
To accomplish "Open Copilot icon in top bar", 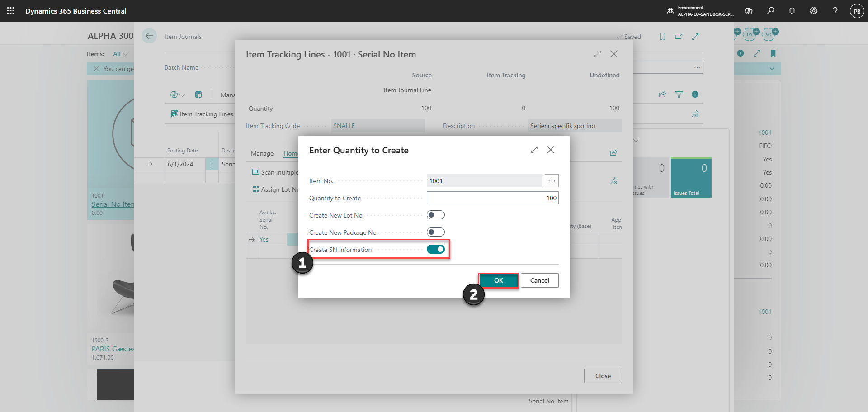I will pyautogui.click(x=749, y=11).
